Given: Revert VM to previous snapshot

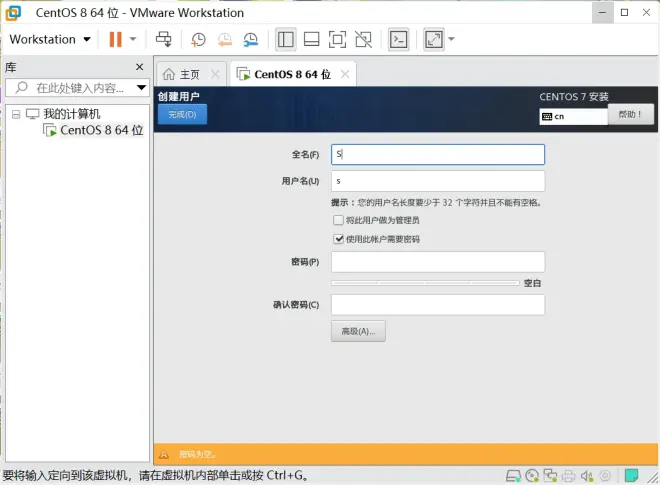Looking at the screenshot, I should point(225,39).
